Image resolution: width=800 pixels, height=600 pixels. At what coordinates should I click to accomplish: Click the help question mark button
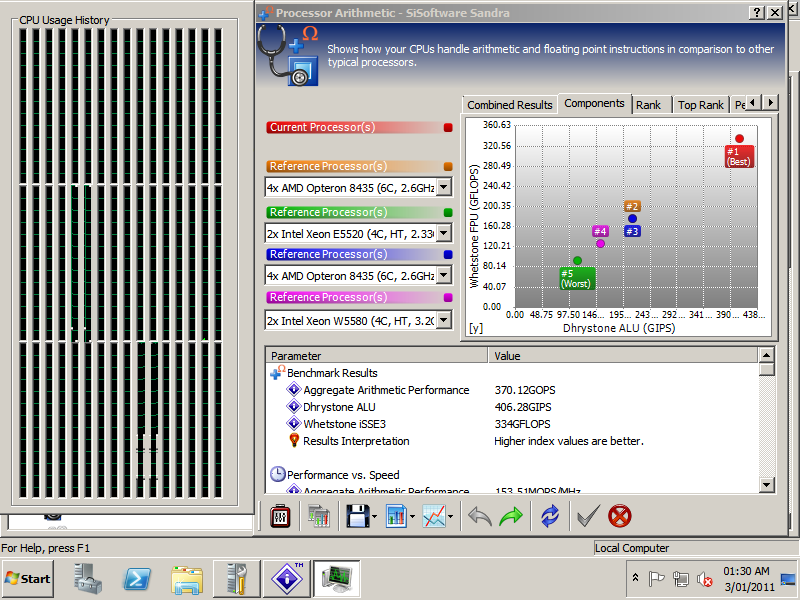(757, 12)
